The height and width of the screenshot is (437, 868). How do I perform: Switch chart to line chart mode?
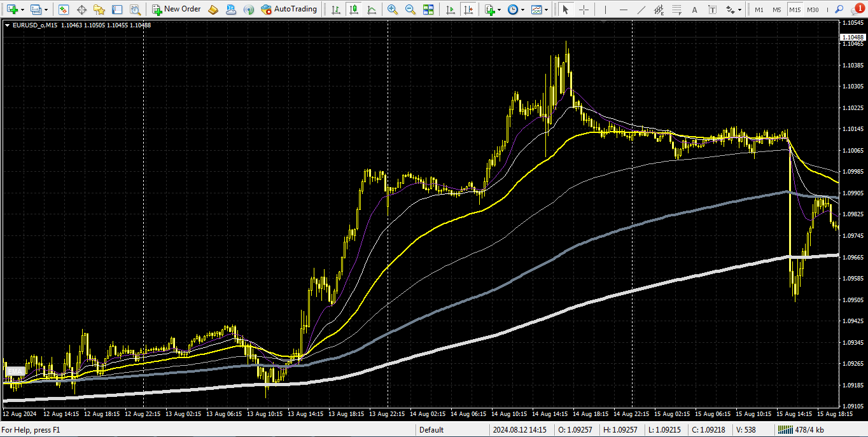tap(371, 10)
